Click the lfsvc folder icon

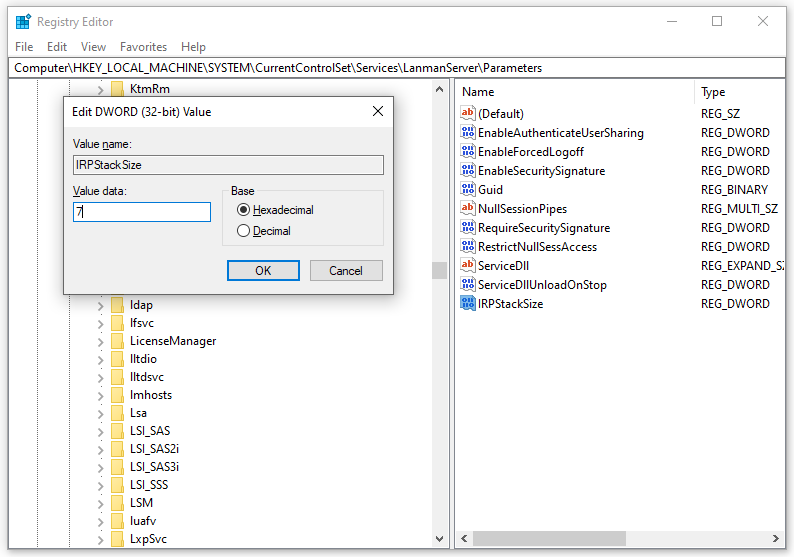coord(117,323)
